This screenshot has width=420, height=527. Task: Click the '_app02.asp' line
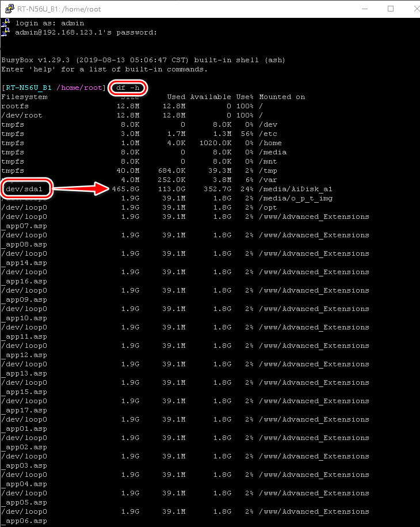[x=24, y=448]
